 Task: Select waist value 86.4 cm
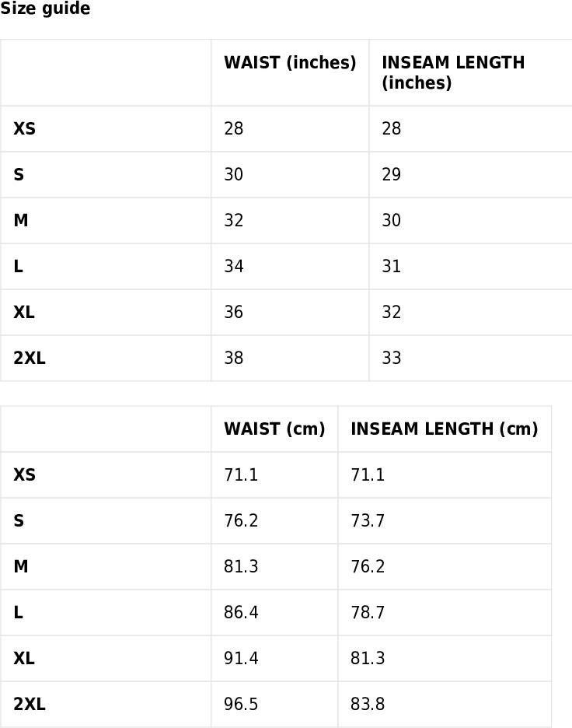pyautogui.click(x=241, y=612)
